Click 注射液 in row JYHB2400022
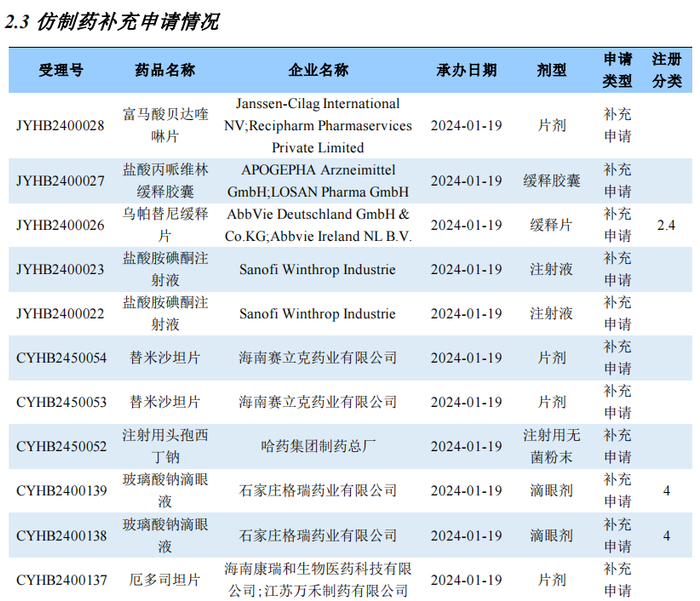Screen dimensions: 700x601 click(552, 313)
